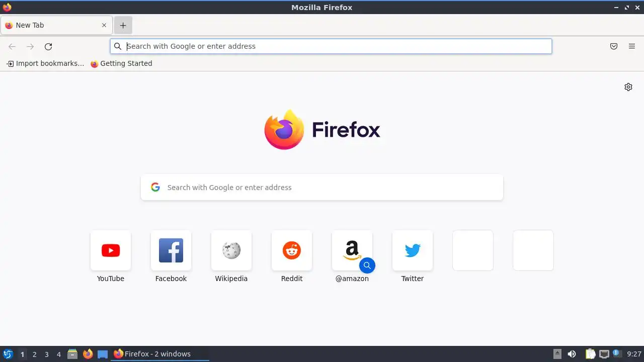644x362 pixels.
Task: Open the YouTube shortcut tile
Action: click(111, 250)
